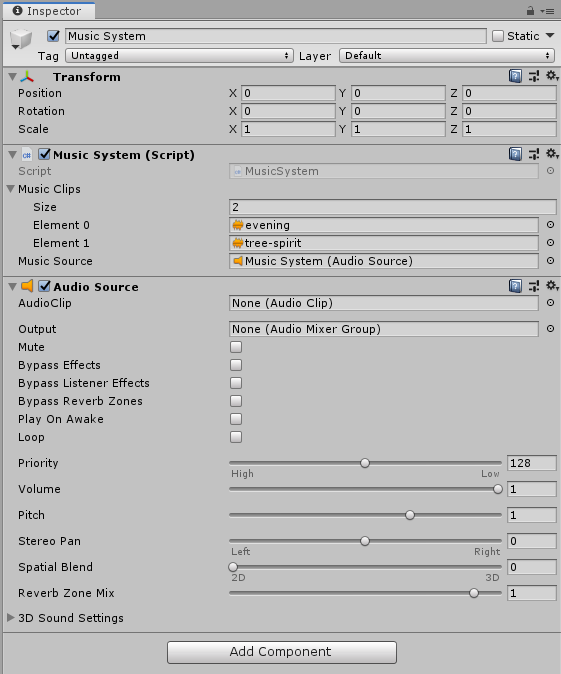Click the Music Clips Size field
561x674 pixels.
point(392,207)
